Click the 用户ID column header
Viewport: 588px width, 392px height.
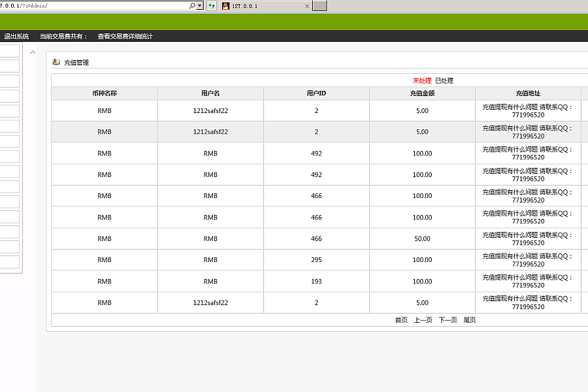tap(316, 93)
